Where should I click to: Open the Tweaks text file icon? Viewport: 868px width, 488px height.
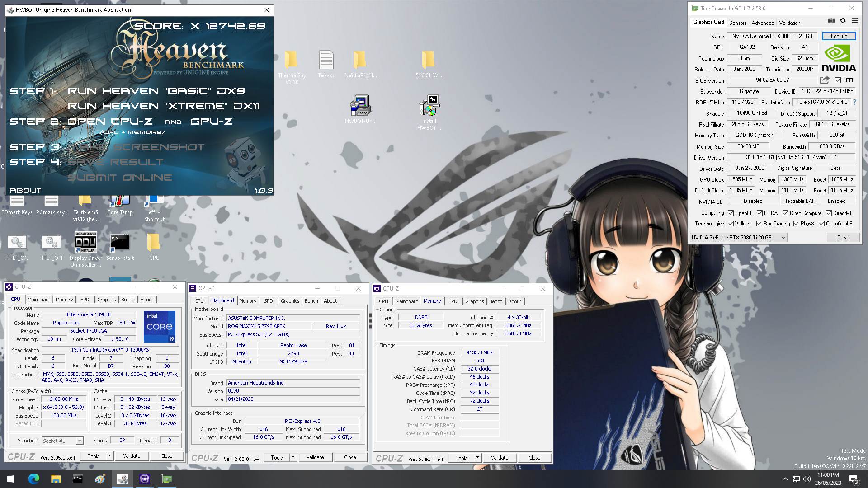pos(326,64)
